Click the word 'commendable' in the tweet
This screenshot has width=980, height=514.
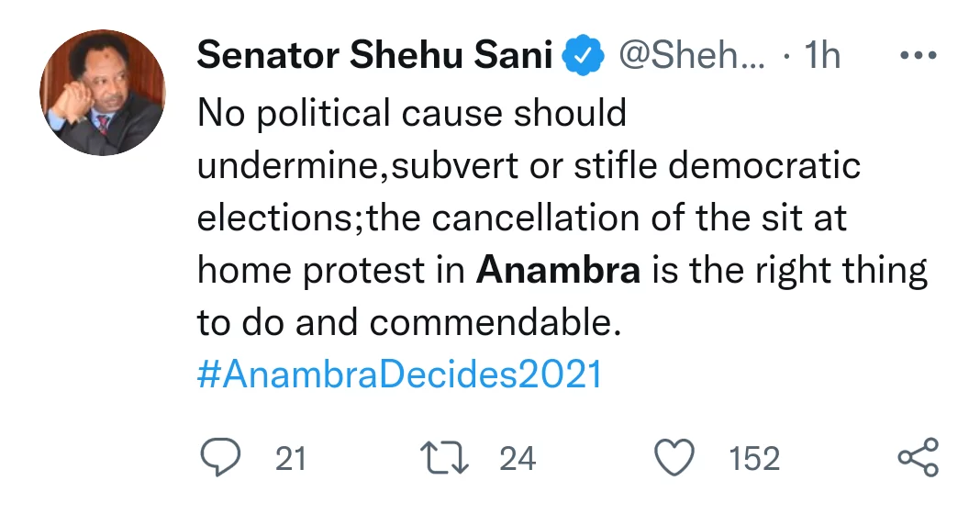point(492,323)
